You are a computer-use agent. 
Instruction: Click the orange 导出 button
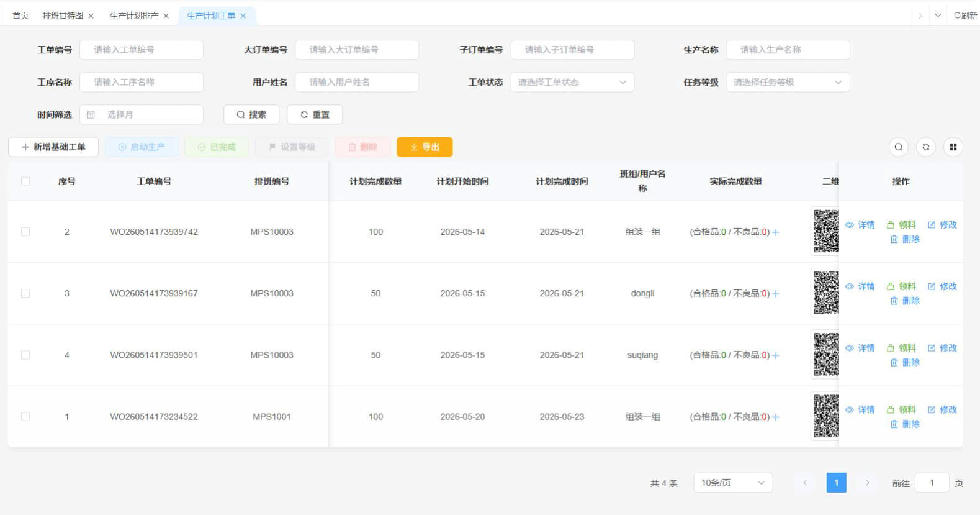(x=425, y=147)
